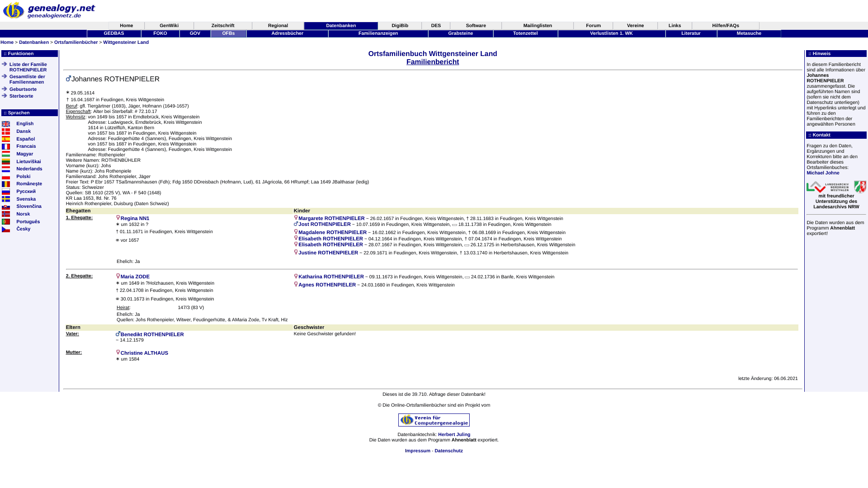Switch to the GEDBAS submenu tab

(x=114, y=33)
